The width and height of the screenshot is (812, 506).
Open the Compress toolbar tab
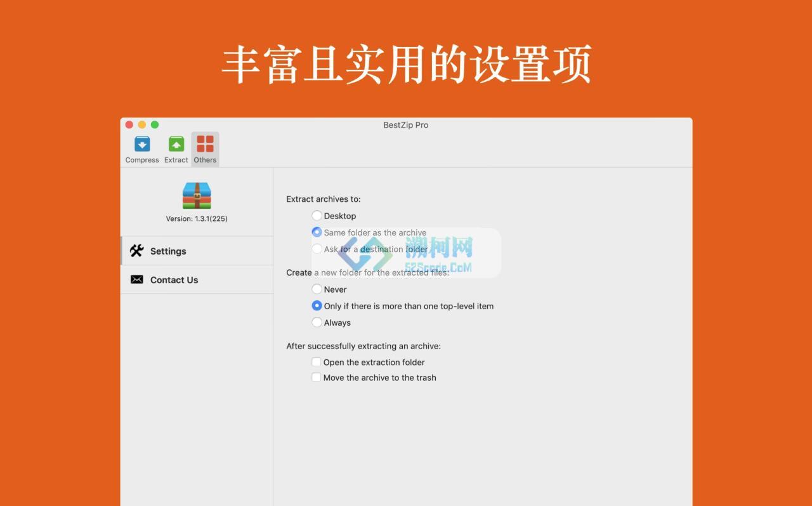click(x=142, y=150)
